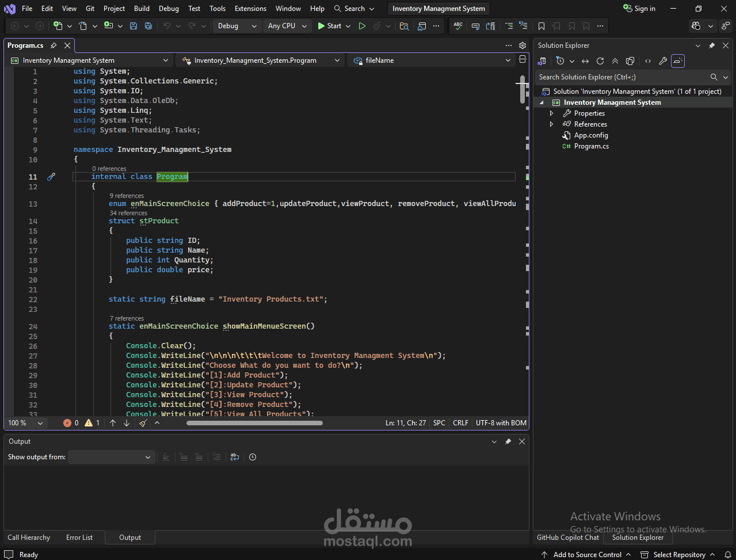The height and width of the screenshot is (560, 736).
Task: Sync Solution Explorer with active document
Action: [585, 60]
